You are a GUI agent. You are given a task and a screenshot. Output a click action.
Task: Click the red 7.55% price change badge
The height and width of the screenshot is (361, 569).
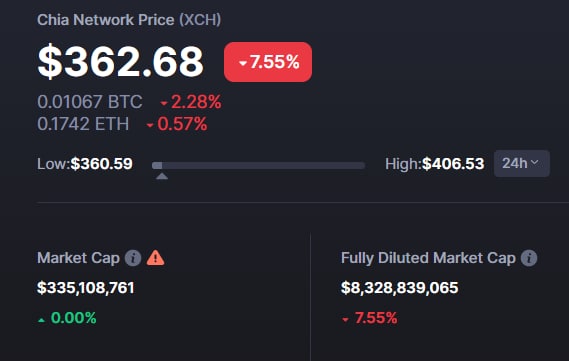[x=268, y=62]
